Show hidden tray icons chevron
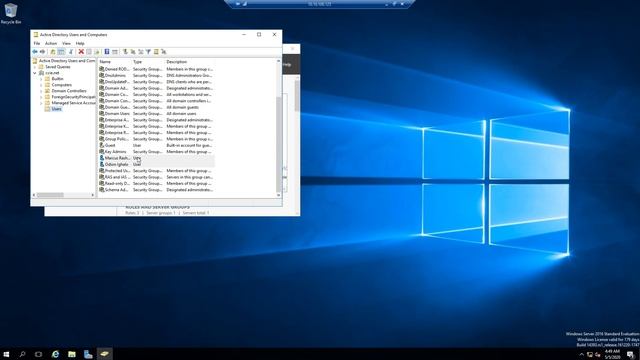This screenshot has width=640, height=360. [582, 355]
